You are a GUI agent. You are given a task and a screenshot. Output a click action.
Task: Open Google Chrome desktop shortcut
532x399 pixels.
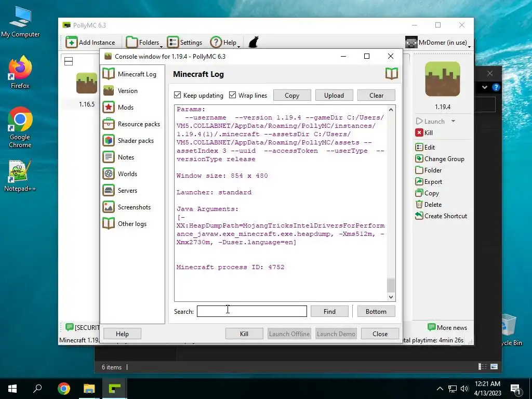pos(20,127)
